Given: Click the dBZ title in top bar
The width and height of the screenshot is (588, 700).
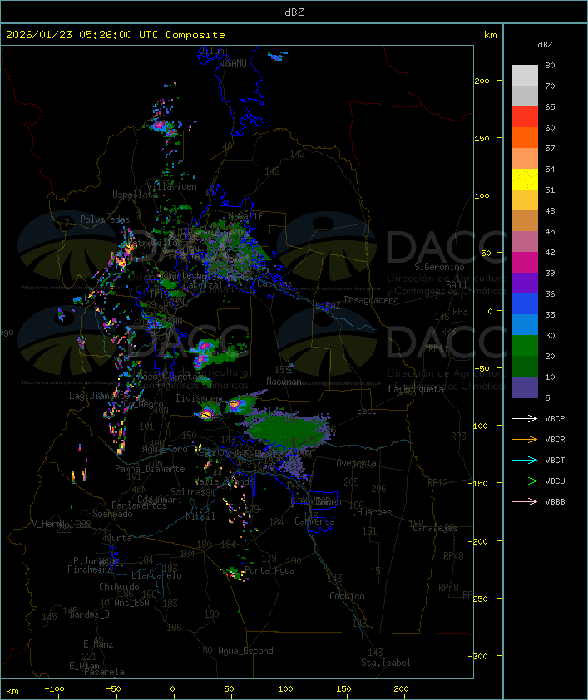Looking at the screenshot, I should point(294,12).
